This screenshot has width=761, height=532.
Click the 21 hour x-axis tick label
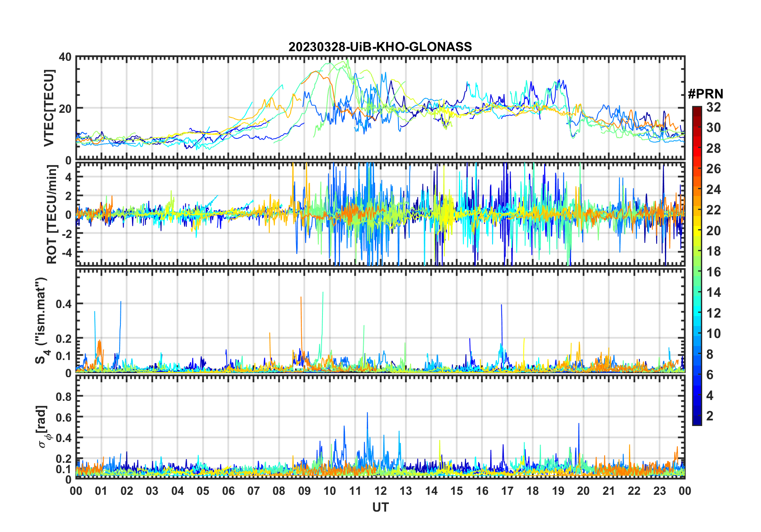[x=609, y=491]
